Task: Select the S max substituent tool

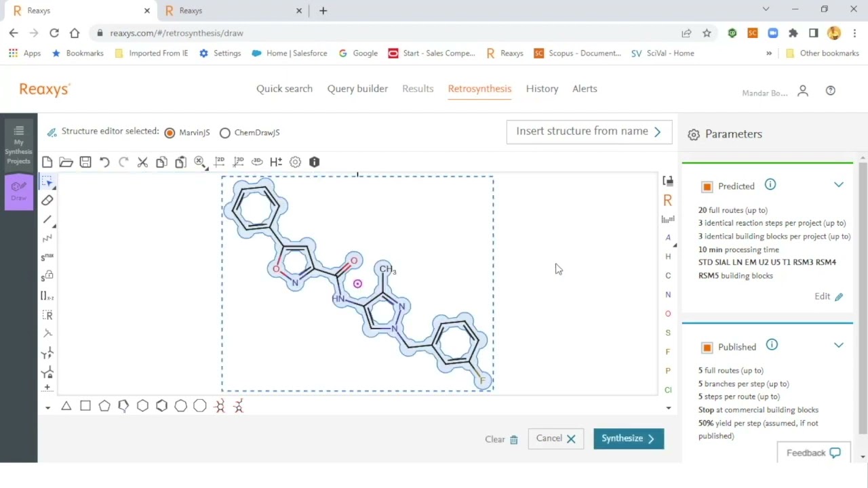Action: coord(47,258)
